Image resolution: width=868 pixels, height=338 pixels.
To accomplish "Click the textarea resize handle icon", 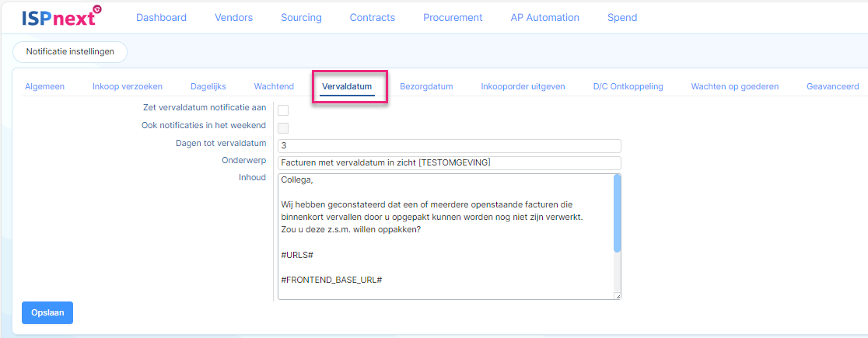I will 618,296.
